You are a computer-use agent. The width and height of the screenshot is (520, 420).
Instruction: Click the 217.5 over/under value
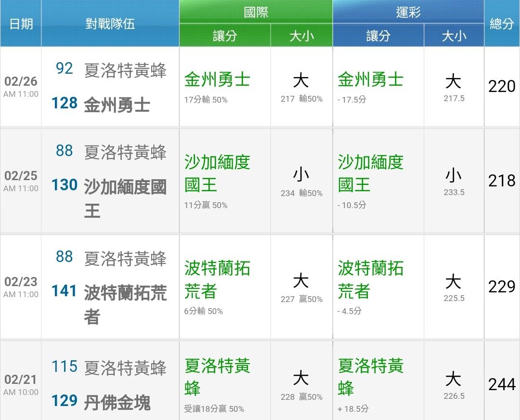coord(454,98)
